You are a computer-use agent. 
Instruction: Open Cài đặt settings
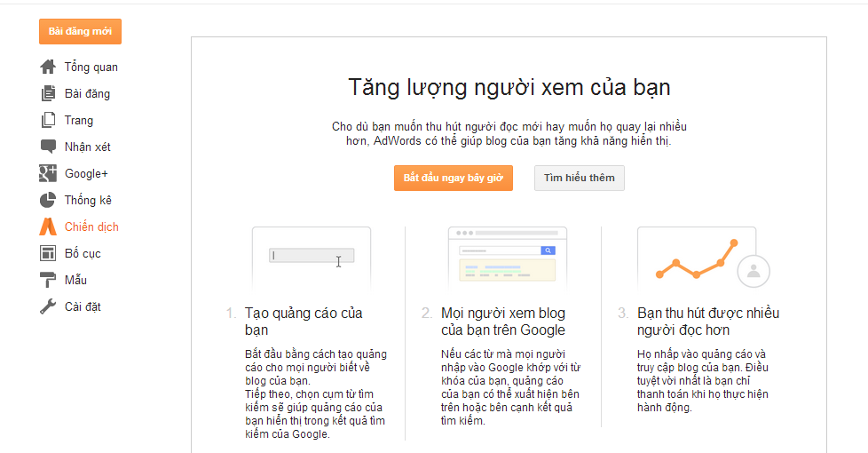(83, 306)
